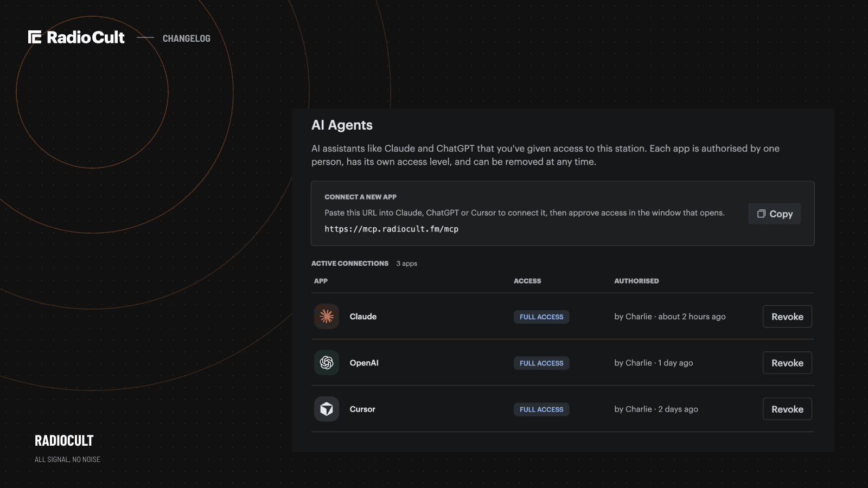Click the Cursor app icon

click(327, 409)
